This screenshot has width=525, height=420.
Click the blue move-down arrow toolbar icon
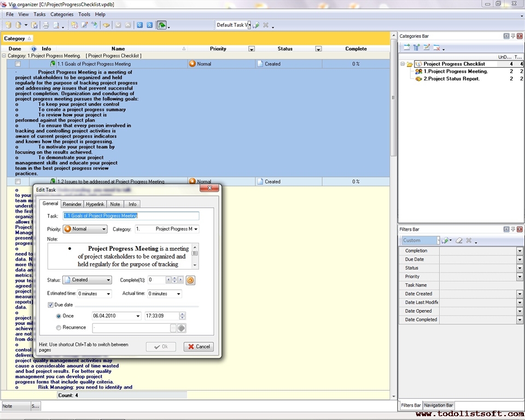point(139,25)
